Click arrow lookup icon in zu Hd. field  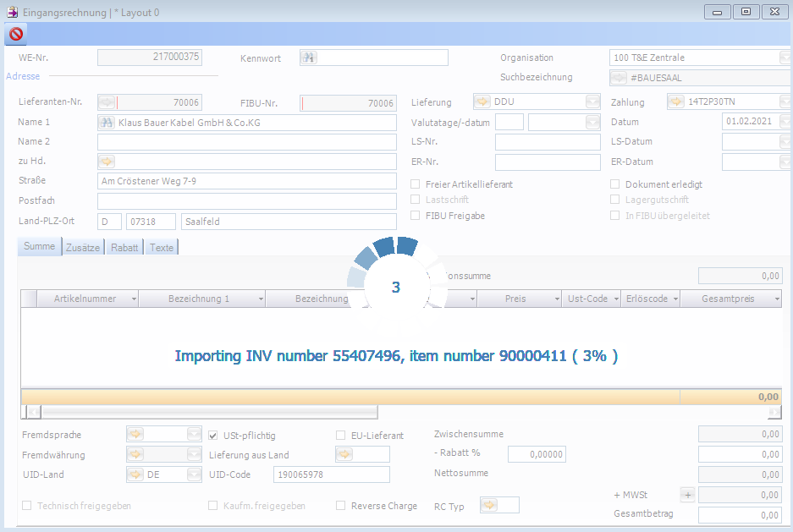pos(107,162)
